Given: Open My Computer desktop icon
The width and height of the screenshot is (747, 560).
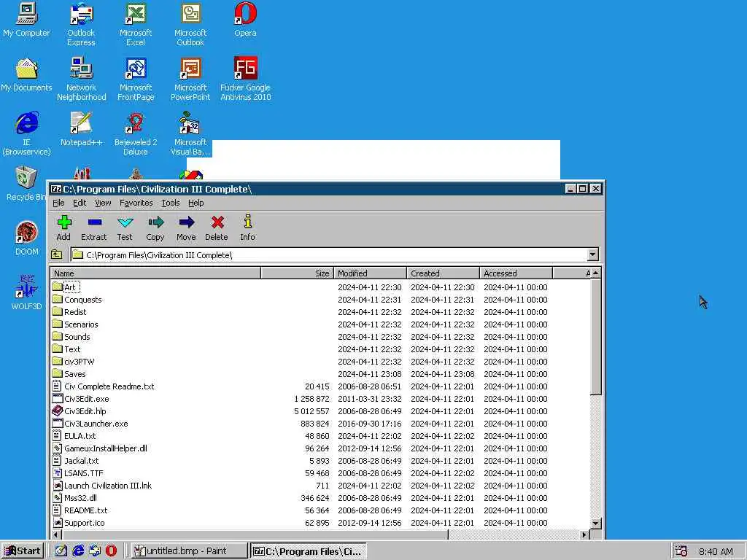Looking at the screenshot, I should [26, 20].
